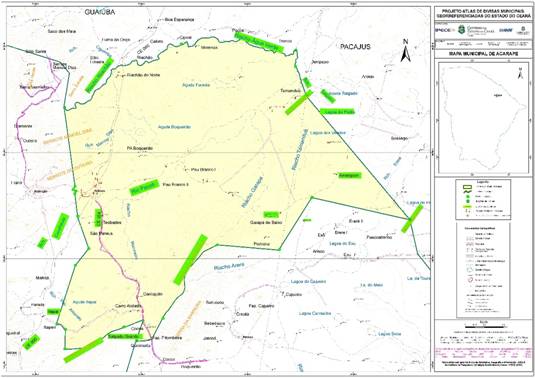
Task: Click the highlighted Amargoso locality label
Action: pos(349,175)
